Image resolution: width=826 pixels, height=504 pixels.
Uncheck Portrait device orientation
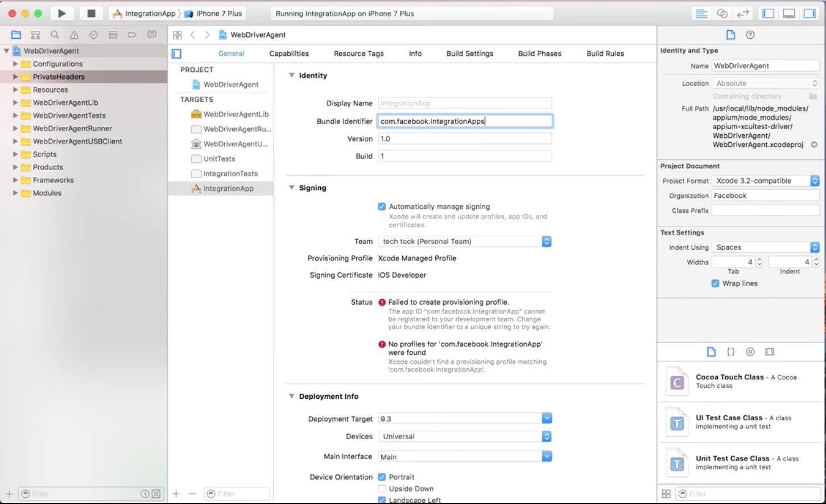point(382,477)
